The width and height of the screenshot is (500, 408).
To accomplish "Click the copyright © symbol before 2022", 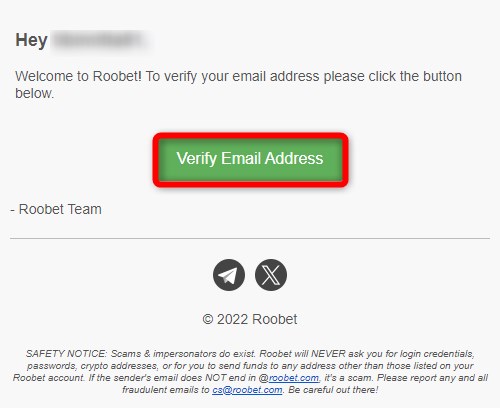I will 208,319.
